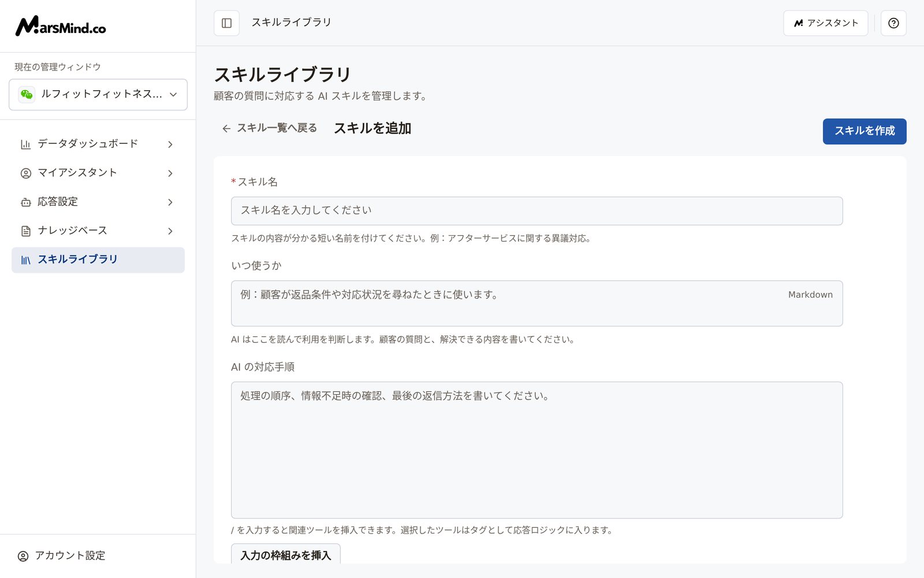Open 応答設定 menu item
924x578 pixels.
point(98,202)
